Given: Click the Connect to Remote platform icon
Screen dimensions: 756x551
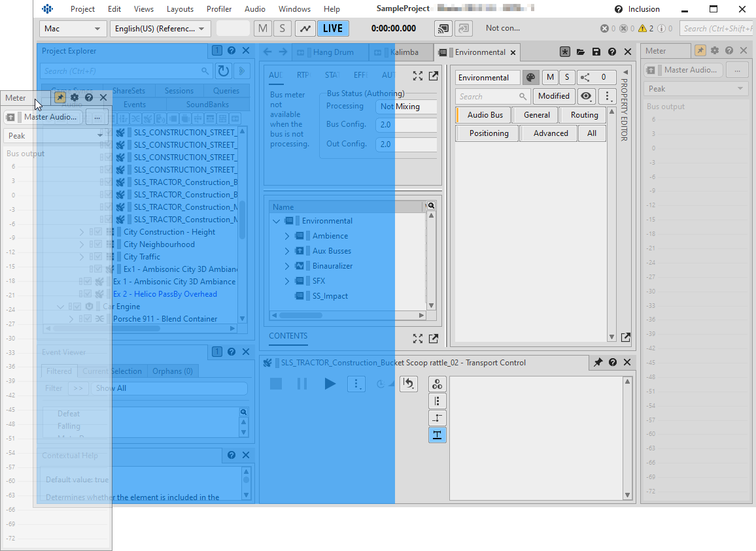Looking at the screenshot, I should pyautogui.click(x=443, y=29).
